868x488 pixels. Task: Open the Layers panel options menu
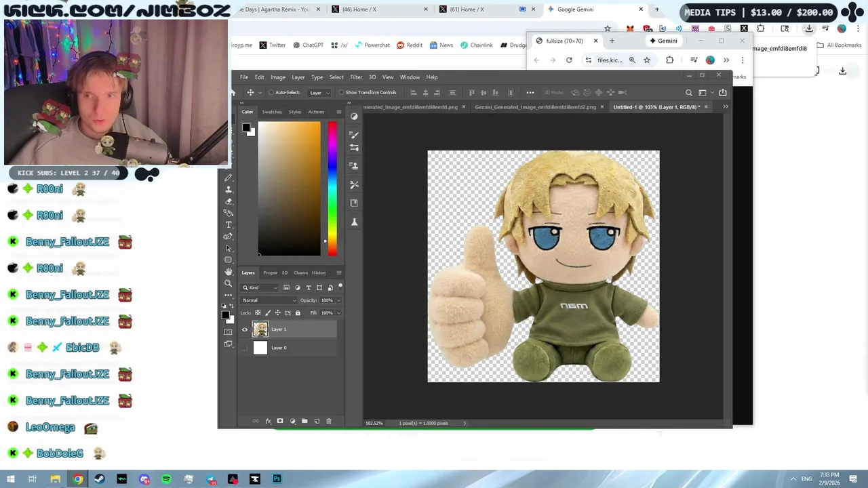coord(339,272)
